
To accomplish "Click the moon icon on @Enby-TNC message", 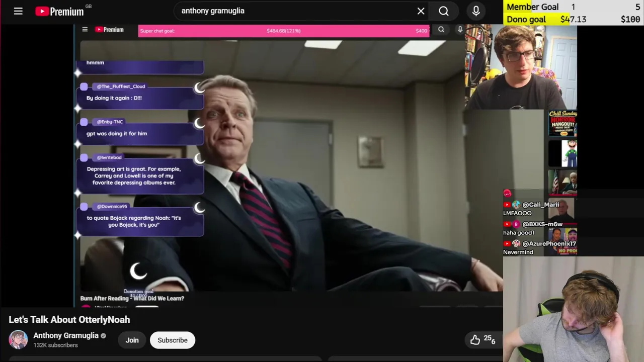I will click(199, 123).
